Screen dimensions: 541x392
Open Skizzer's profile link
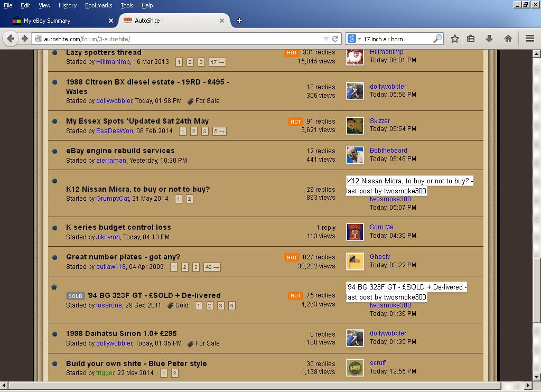(380, 121)
